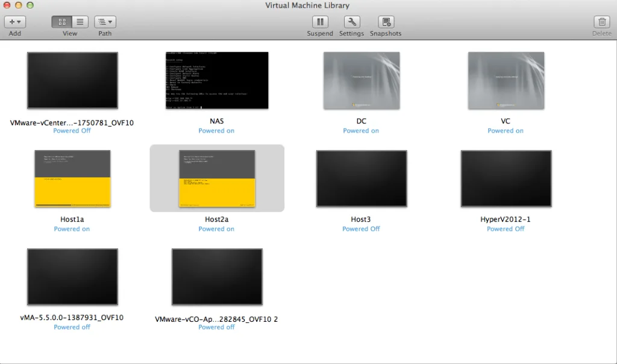Switch to list view

pos(80,22)
